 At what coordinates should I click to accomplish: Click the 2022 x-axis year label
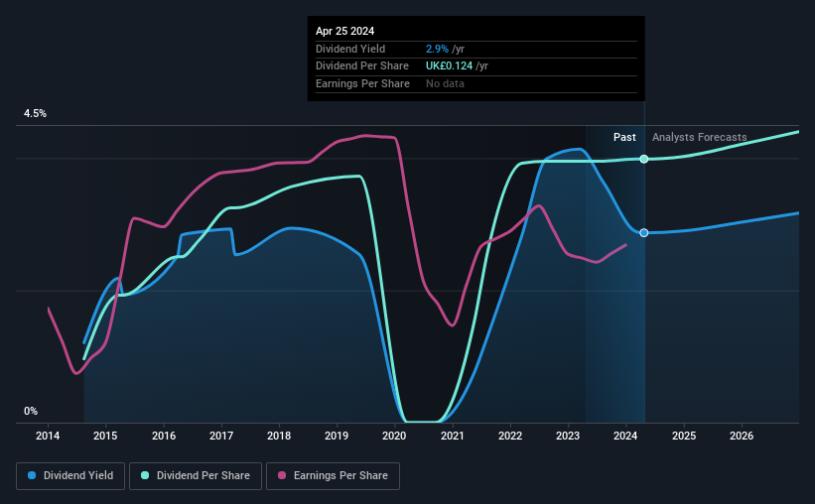(510, 436)
